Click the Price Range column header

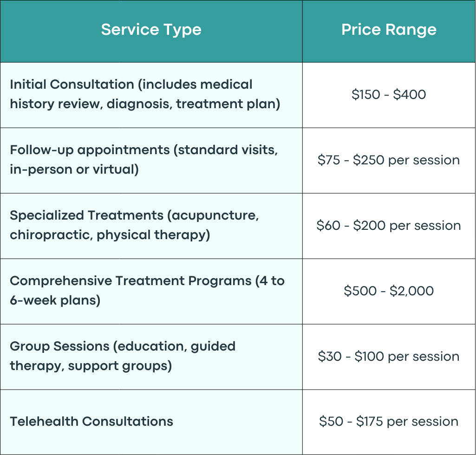pos(389,30)
